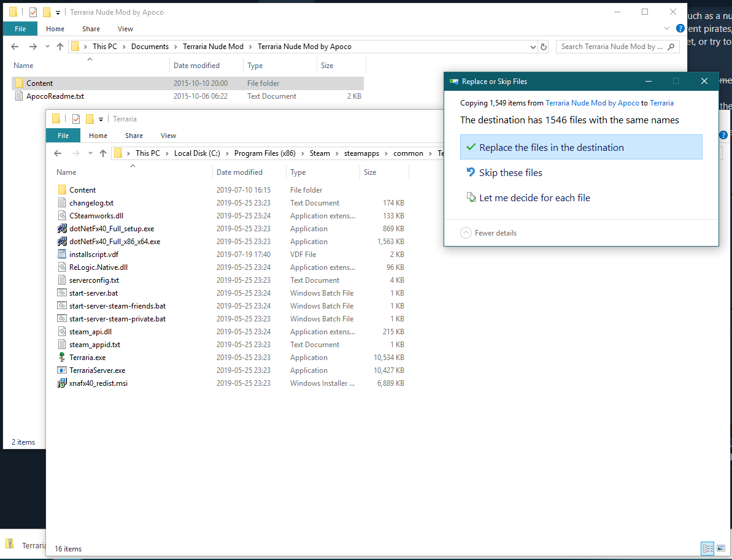
Task: Open the help question mark icon
Action: click(x=680, y=29)
